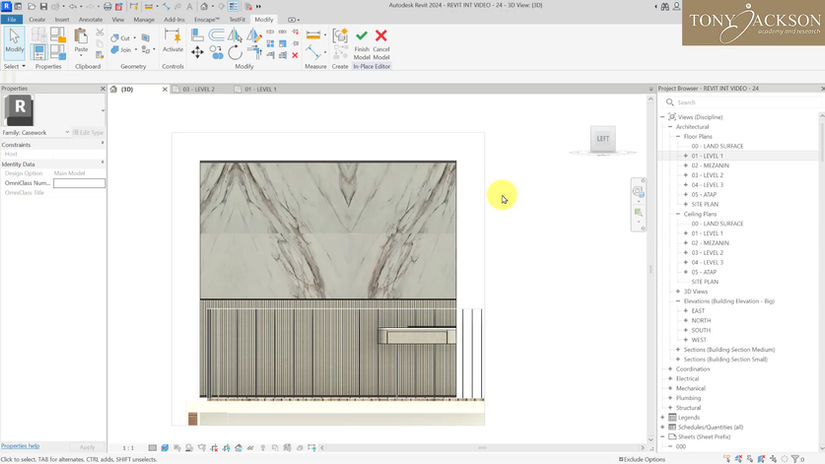Switch to the 03 - LEVEL 2 view tab
825x464 pixels.
pos(199,89)
